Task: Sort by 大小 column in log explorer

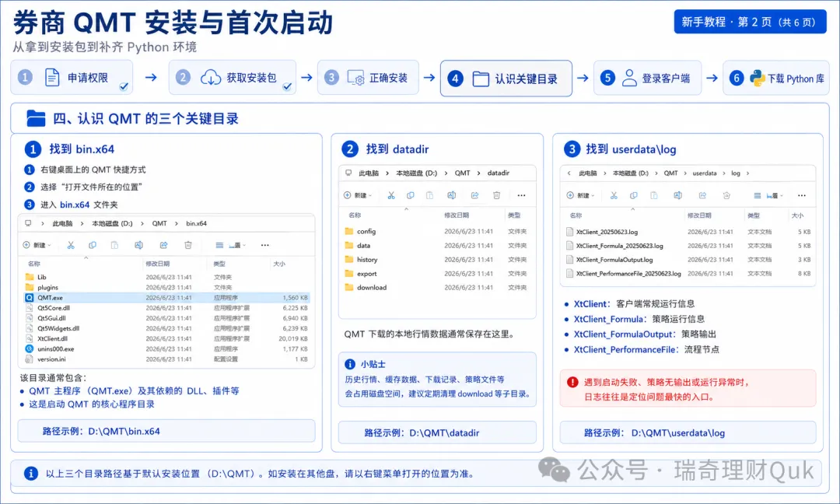Action: pyautogui.click(x=797, y=215)
